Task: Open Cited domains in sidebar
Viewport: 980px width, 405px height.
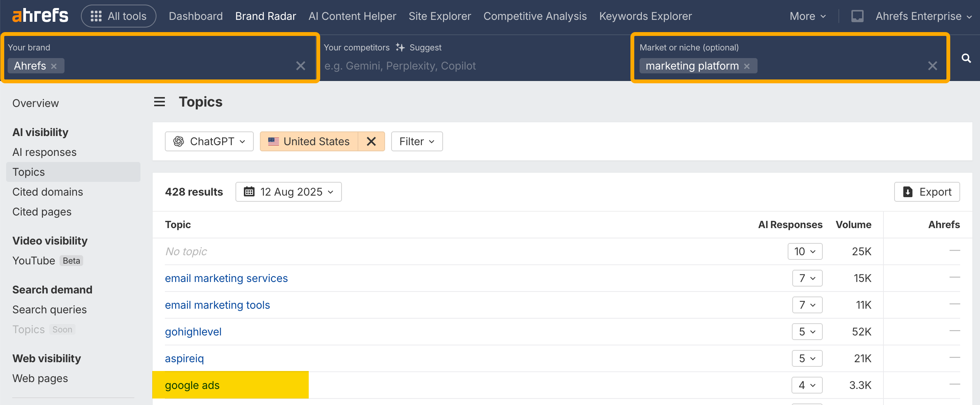Action: tap(48, 192)
